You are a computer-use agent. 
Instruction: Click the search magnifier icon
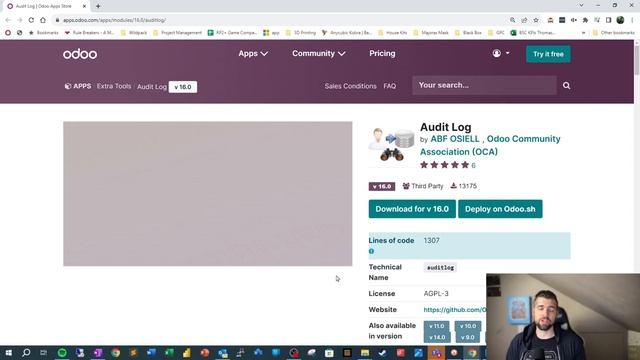click(567, 85)
